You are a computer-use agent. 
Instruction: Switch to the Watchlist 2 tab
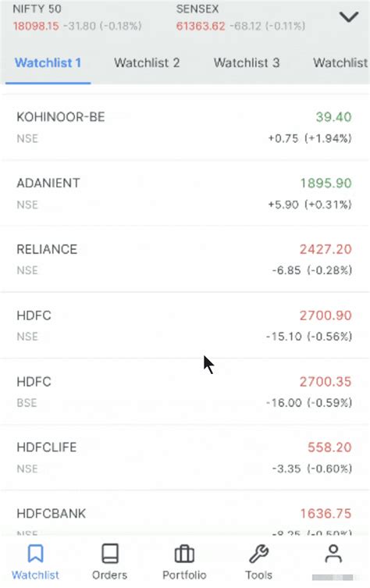tap(147, 62)
